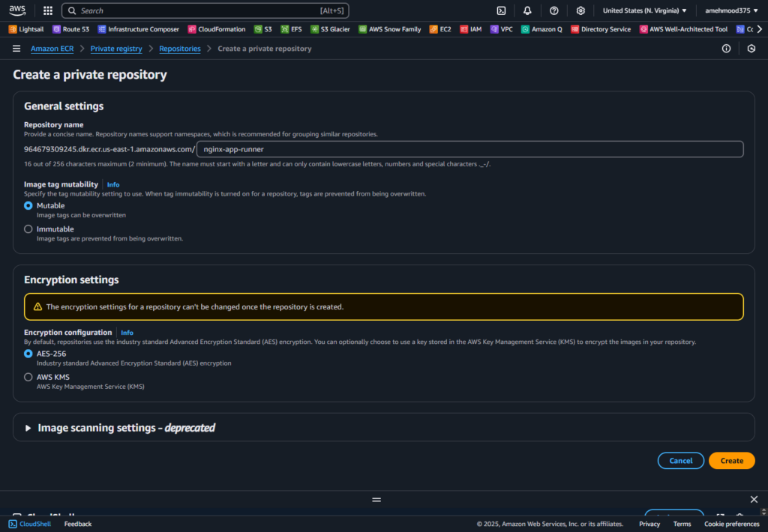Open the services grid menu

pos(47,10)
